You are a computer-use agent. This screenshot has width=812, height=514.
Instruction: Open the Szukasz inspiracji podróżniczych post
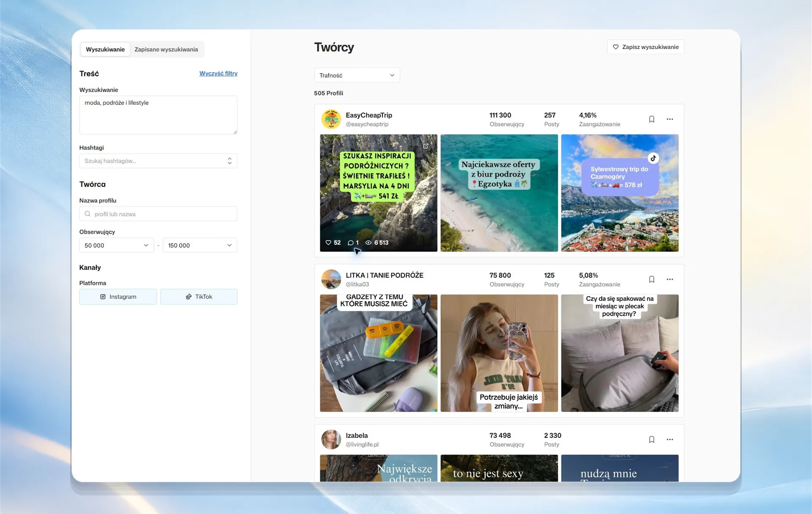point(379,193)
